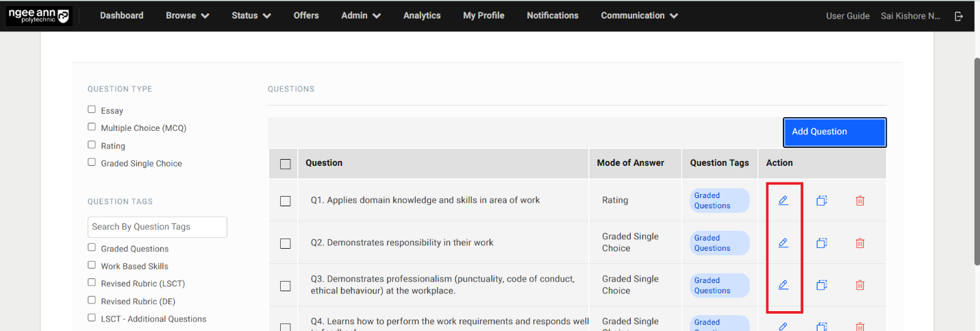Open the Status dropdown in navbar
Viewport: 980px width, 331px height.
pyautogui.click(x=251, y=16)
